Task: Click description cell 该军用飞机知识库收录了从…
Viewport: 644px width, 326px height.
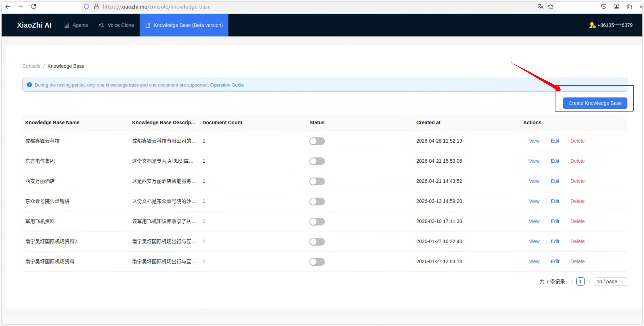Action: point(164,221)
